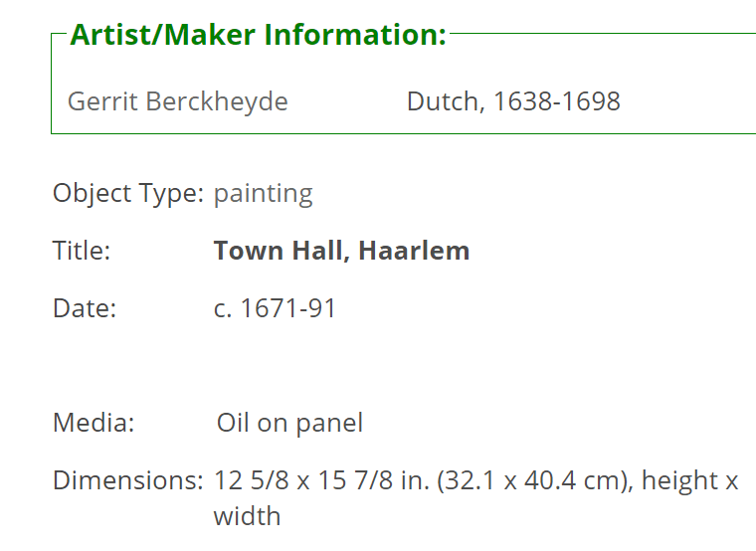
Task: Click the word Haarlem in the title
Action: 414,251
